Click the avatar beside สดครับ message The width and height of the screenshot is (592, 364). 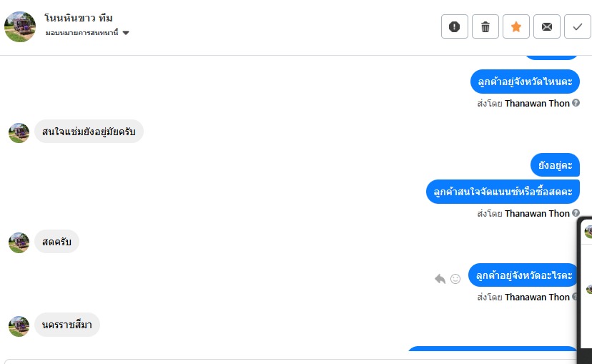(19, 242)
